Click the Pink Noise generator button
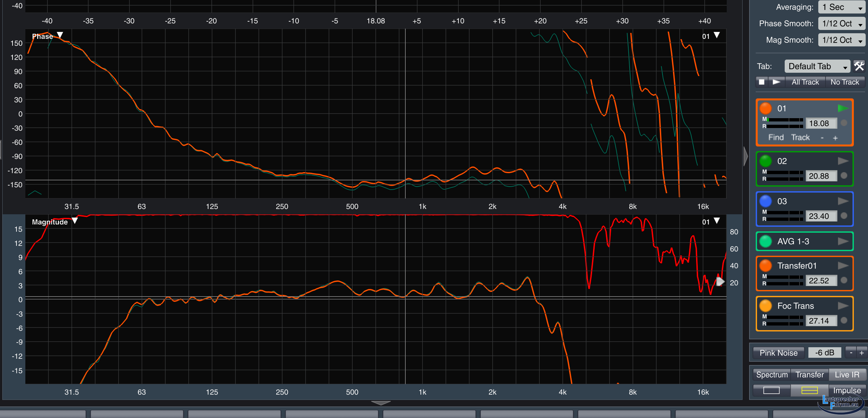This screenshot has height=418, width=868. [778, 353]
